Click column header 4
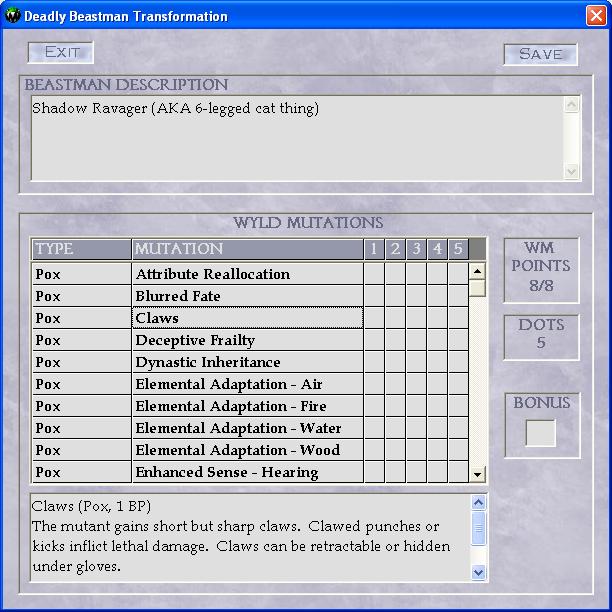The width and height of the screenshot is (612, 612). (x=437, y=249)
